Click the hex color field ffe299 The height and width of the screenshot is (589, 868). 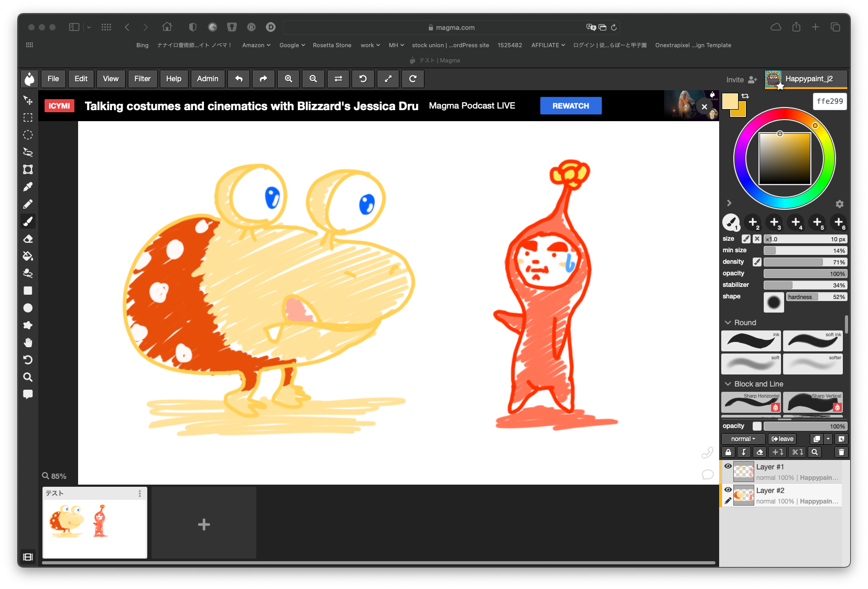pyautogui.click(x=830, y=101)
